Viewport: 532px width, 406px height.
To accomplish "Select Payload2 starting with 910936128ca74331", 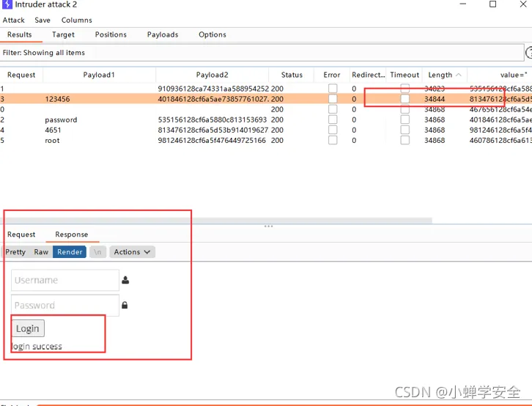I will [x=213, y=89].
